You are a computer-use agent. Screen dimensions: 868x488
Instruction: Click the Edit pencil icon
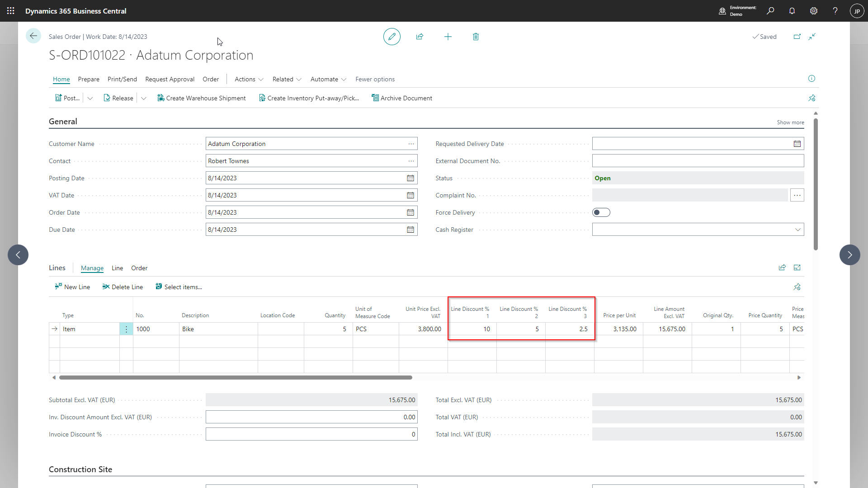(x=391, y=37)
